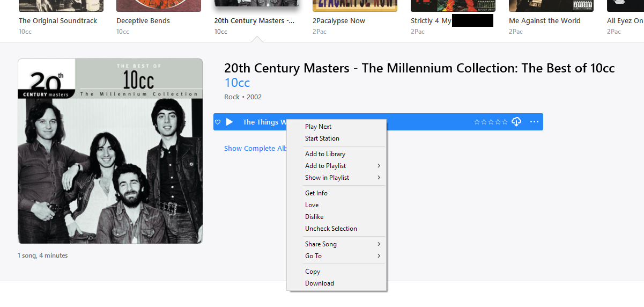The width and height of the screenshot is (644, 307).
Task: Click the cloud download icon on the track
Action: 516,122
